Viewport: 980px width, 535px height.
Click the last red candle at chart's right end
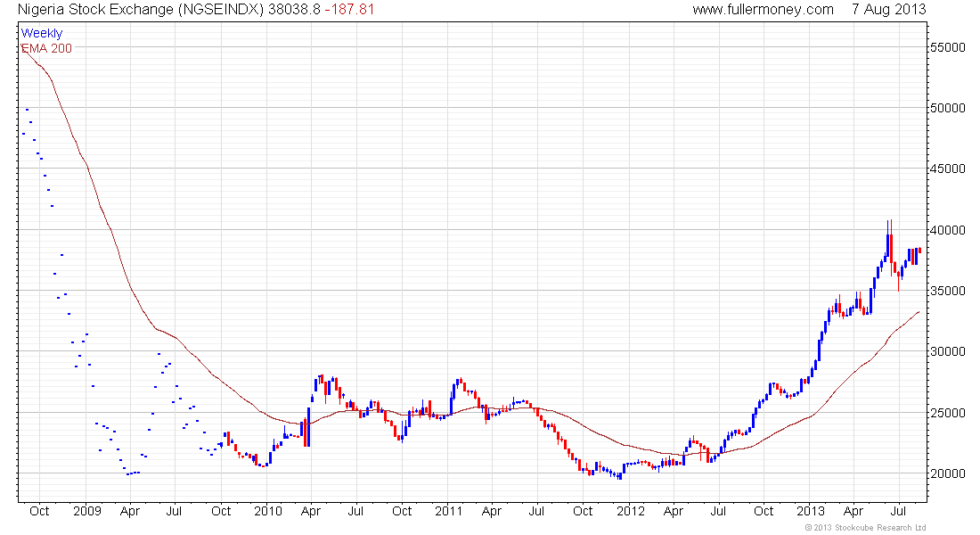click(x=919, y=251)
